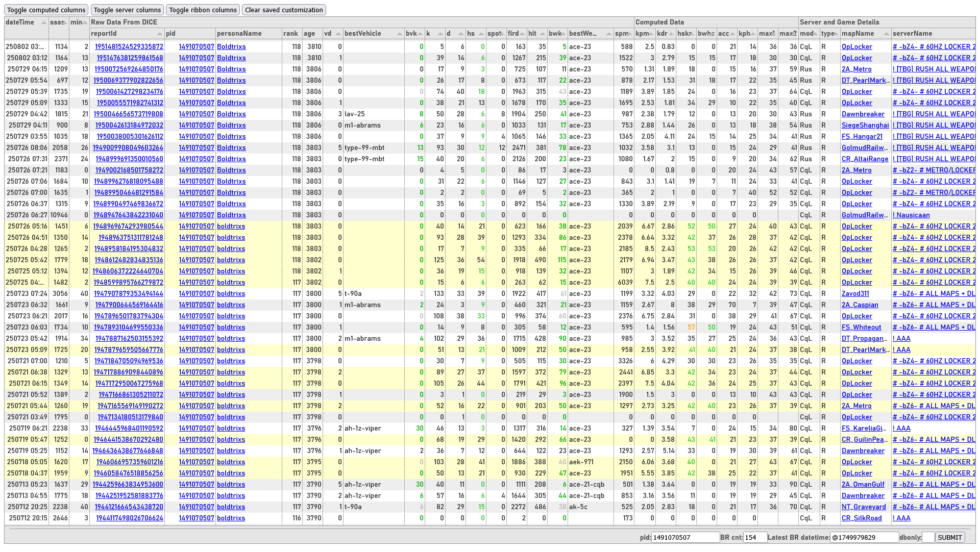The height and width of the screenshot is (552, 980).
Task: Toggle server columns visibility
Action: (127, 10)
